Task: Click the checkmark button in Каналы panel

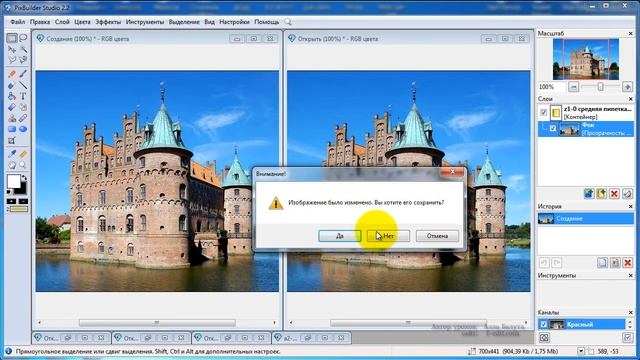Action: [x=627, y=338]
